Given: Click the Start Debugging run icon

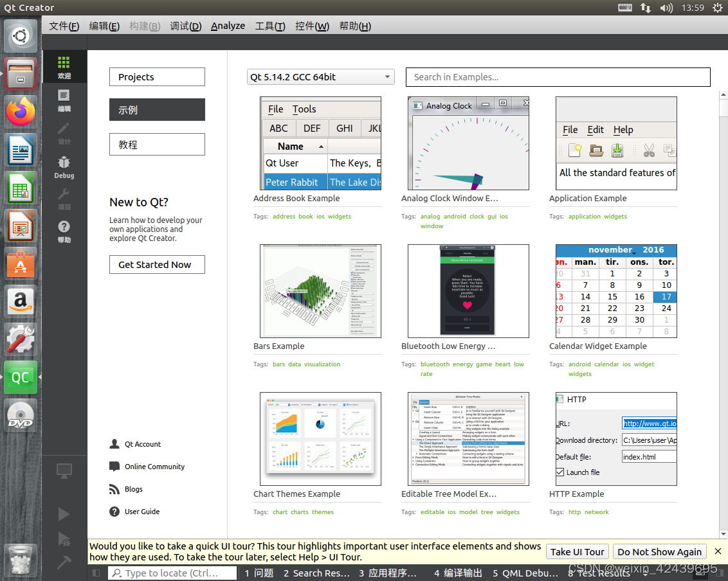Looking at the screenshot, I should tap(64, 539).
